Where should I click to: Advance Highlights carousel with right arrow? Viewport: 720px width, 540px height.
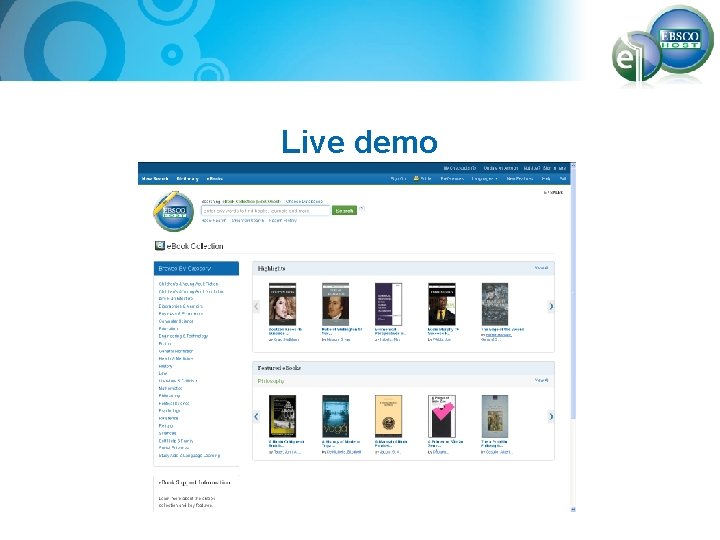(551, 306)
